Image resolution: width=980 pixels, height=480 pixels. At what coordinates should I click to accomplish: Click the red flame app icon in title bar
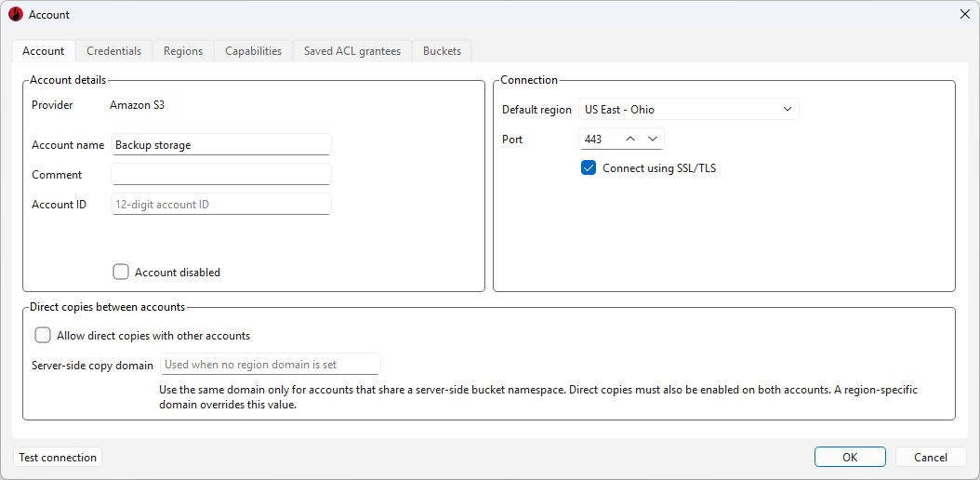tap(16, 14)
